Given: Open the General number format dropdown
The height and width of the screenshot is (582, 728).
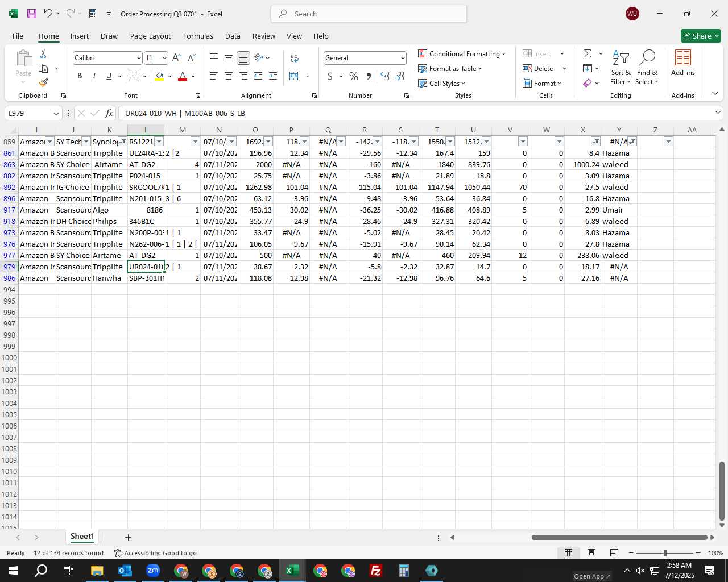Looking at the screenshot, I should (x=403, y=58).
